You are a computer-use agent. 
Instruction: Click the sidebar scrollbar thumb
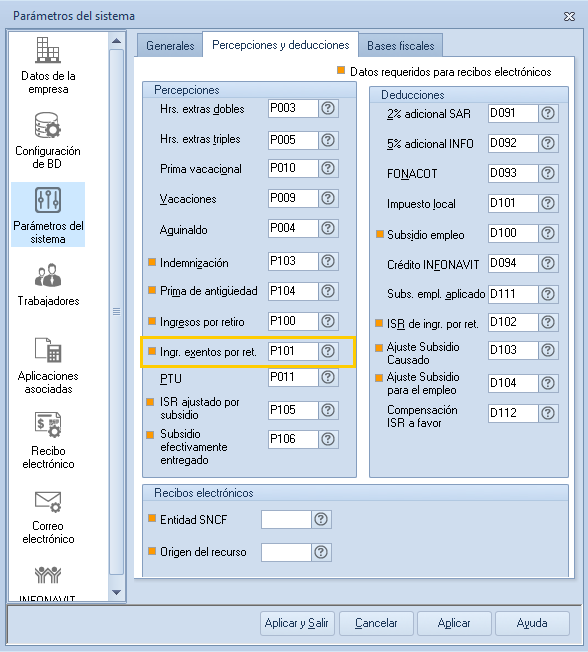116,311
